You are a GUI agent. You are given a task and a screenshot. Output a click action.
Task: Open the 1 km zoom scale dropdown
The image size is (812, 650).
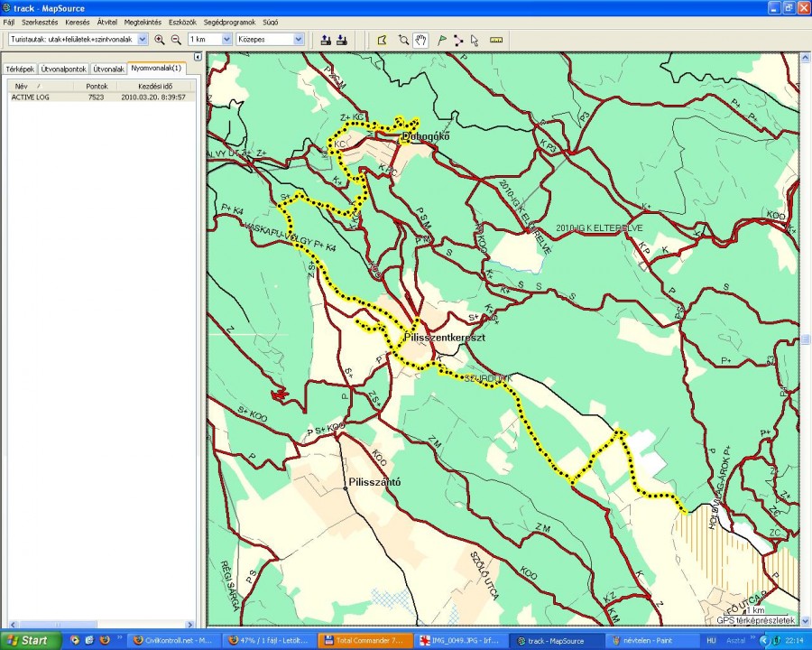tap(226, 40)
